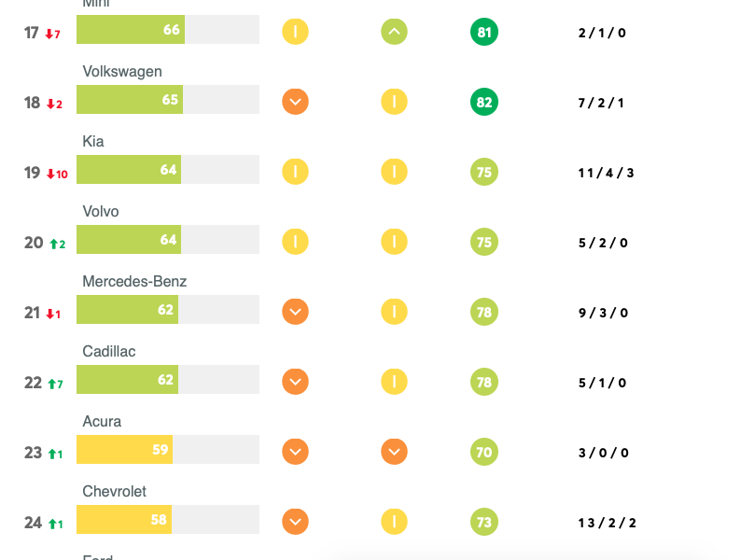Click the Chevrolet brand name
This screenshot has height=560, width=741.
114,492
